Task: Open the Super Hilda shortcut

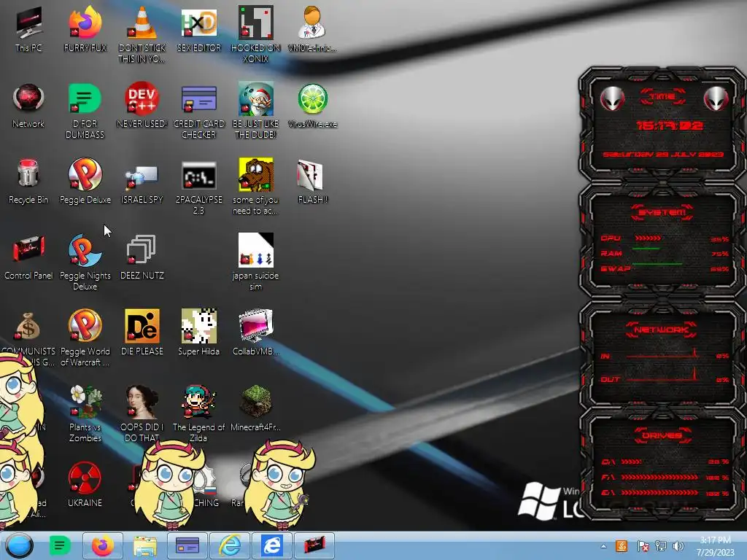Action: (x=198, y=332)
